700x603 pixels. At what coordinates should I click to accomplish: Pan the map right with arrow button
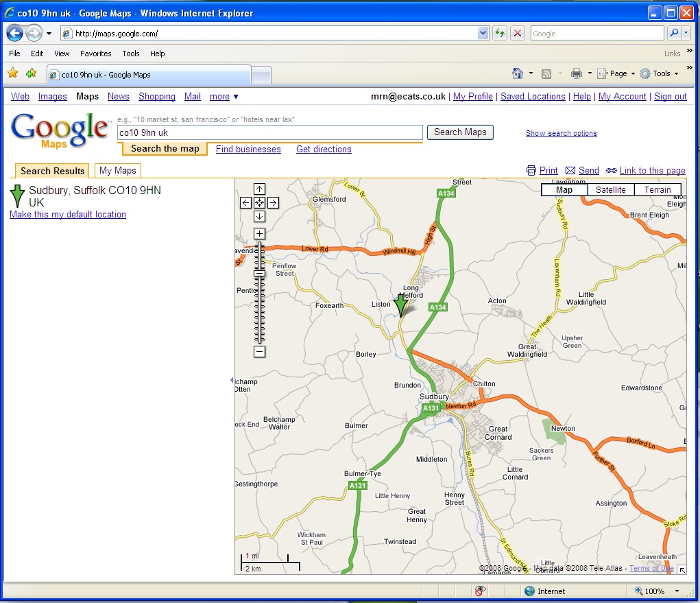click(273, 202)
